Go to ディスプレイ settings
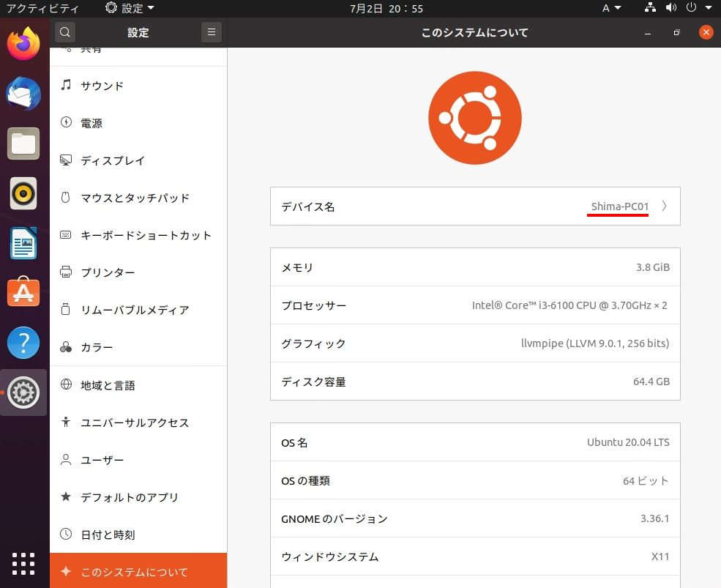721x588 pixels. tap(138, 160)
